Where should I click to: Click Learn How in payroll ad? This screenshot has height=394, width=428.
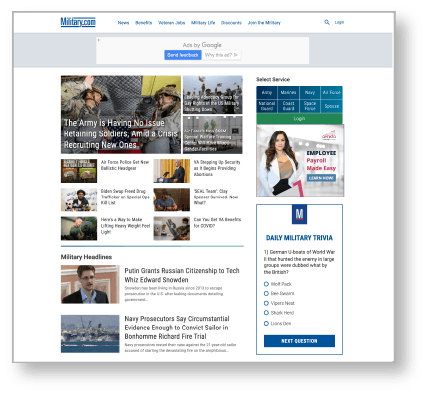point(321,178)
